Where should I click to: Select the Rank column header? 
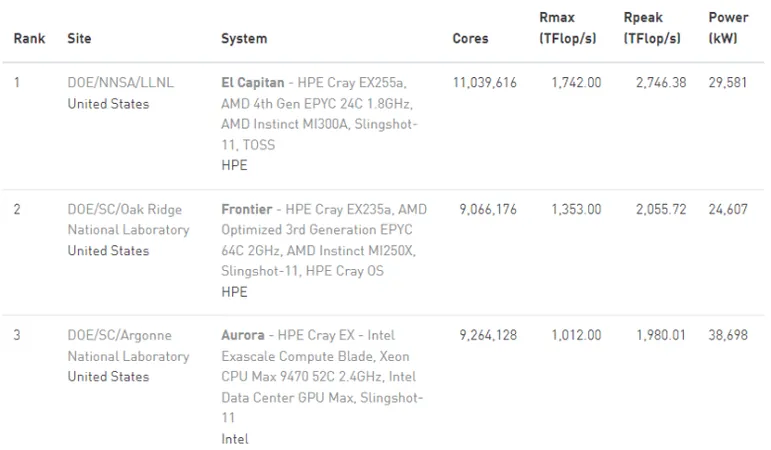[30, 38]
